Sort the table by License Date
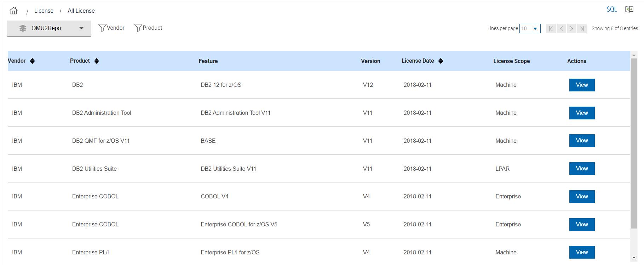Image resolution: width=644 pixels, height=265 pixels. tap(441, 61)
